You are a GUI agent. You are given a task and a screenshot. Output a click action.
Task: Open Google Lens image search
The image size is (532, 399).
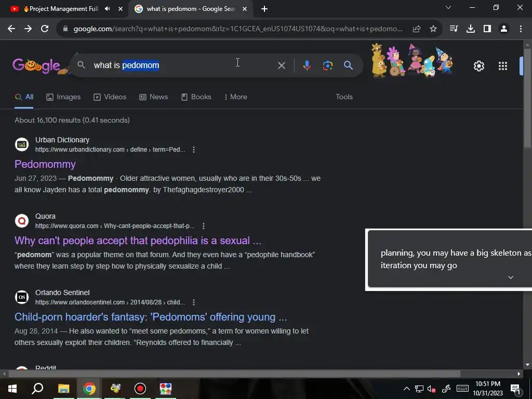[x=327, y=65]
